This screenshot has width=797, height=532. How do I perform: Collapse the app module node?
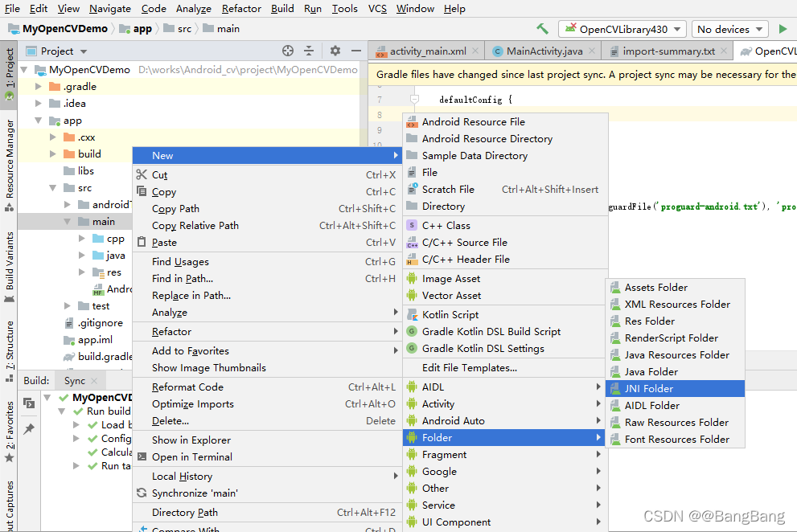click(x=38, y=121)
